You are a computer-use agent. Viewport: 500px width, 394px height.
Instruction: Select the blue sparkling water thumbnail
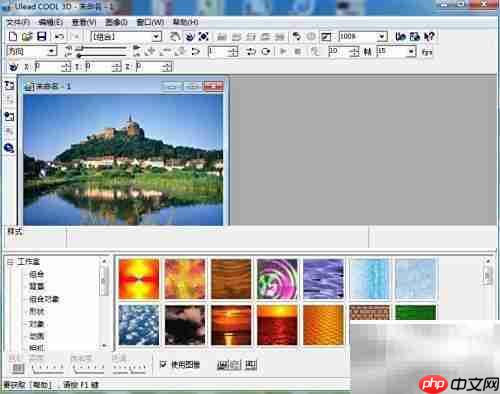click(x=139, y=325)
